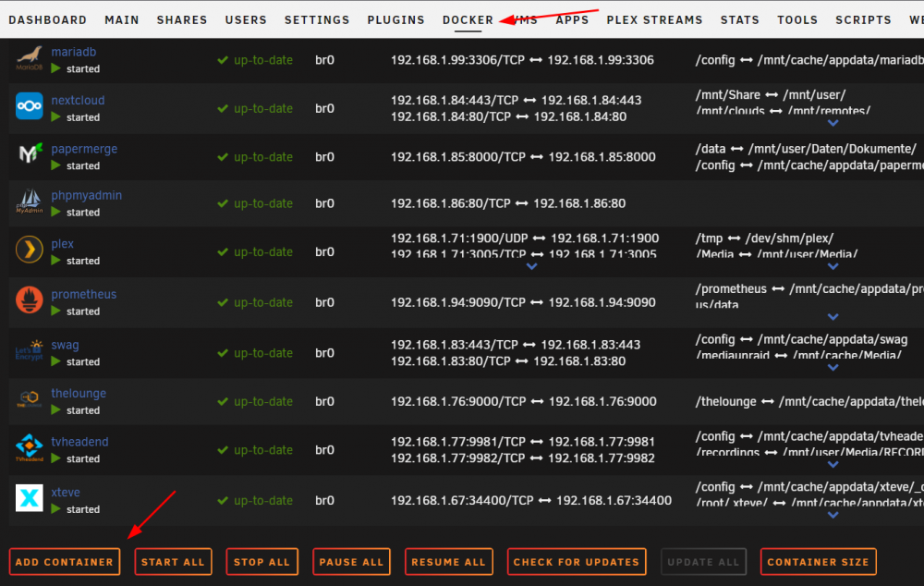Expand plex port mappings chevron
The image size is (924, 586).
point(531,266)
